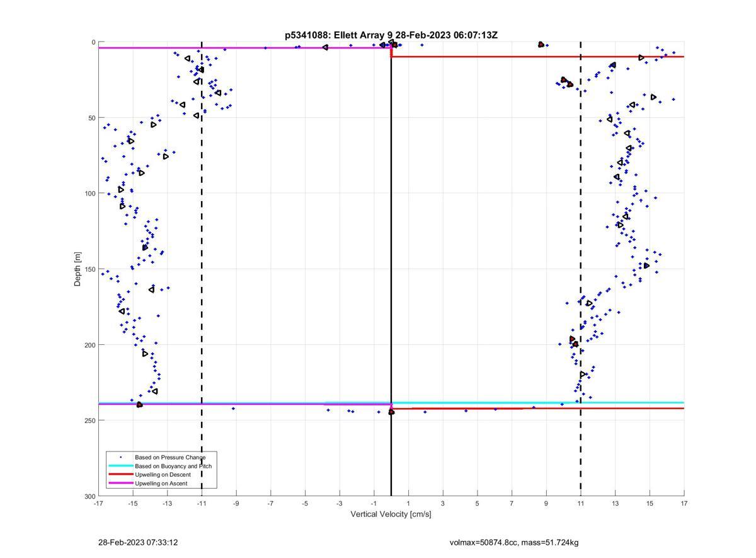The height and width of the screenshot is (558, 756).
Task: Click the cyan line sample in legend
Action: pos(120,466)
